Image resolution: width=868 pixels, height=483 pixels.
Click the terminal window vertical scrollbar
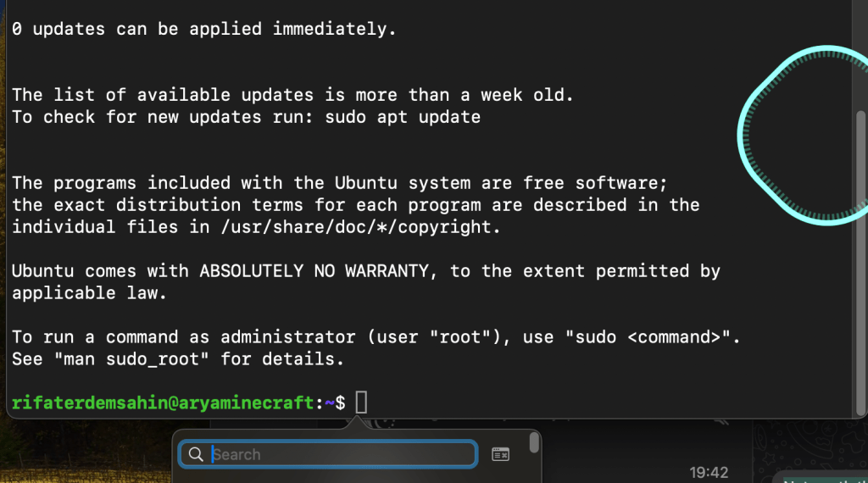(x=860, y=263)
